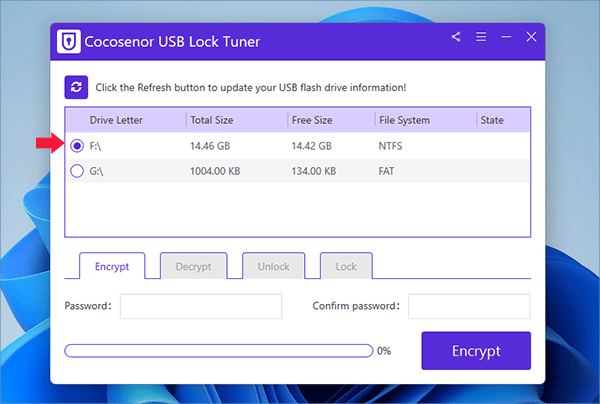The width and height of the screenshot is (600, 404).
Task: Click the large Encrypt button
Action: [x=476, y=350]
